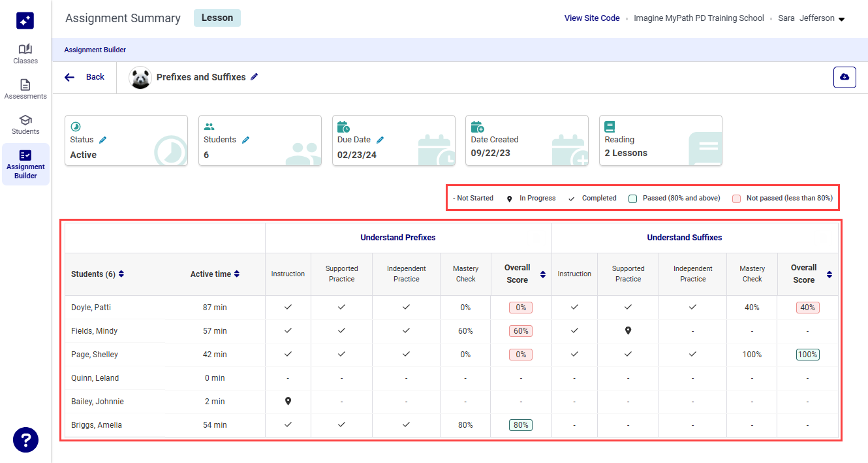Open Sara Jefferson user menu dropdown
Viewport: 868px width, 463px height.
(x=841, y=19)
